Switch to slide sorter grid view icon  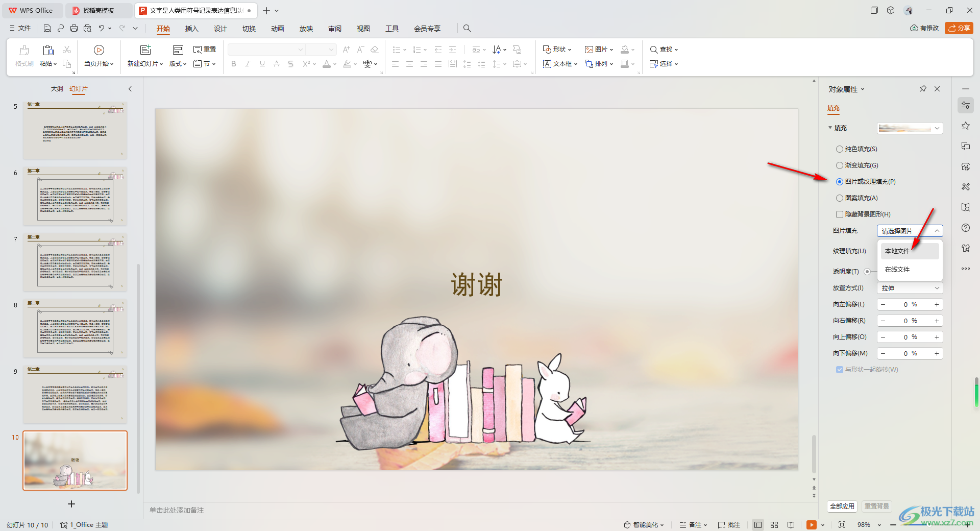[x=774, y=525]
